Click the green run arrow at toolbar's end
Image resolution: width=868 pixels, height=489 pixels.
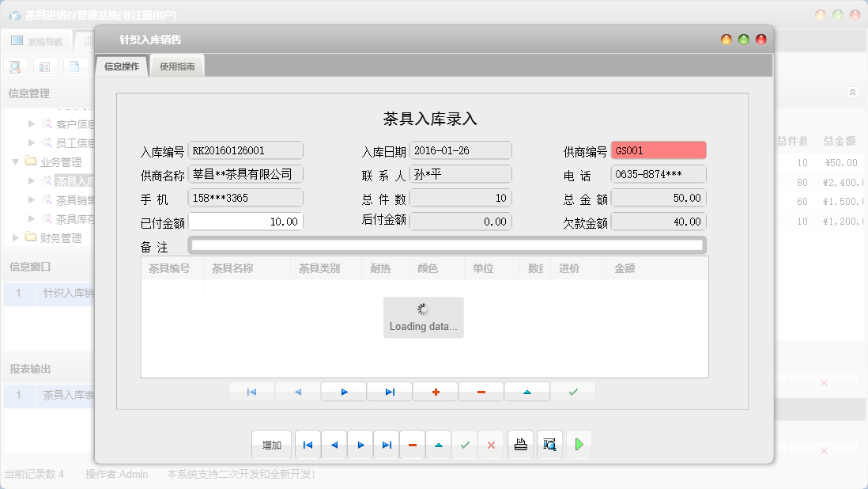tap(578, 444)
